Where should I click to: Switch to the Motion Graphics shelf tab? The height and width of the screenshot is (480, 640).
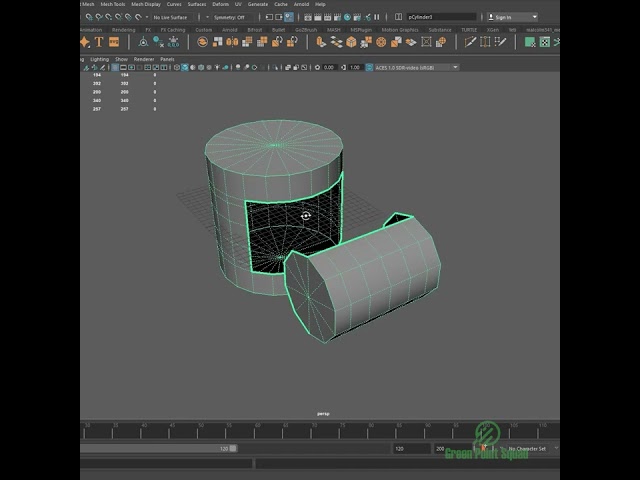(400, 30)
